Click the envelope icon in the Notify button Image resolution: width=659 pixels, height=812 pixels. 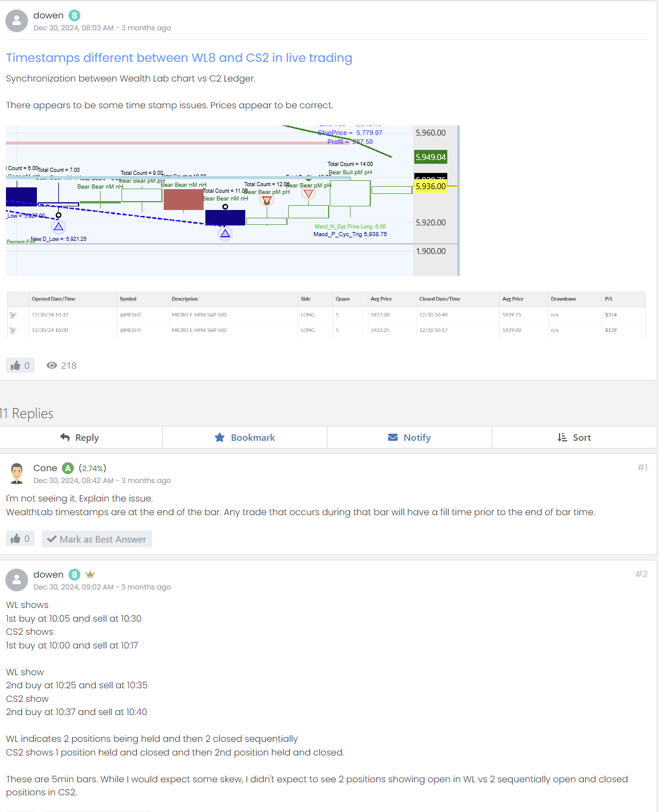(x=393, y=437)
